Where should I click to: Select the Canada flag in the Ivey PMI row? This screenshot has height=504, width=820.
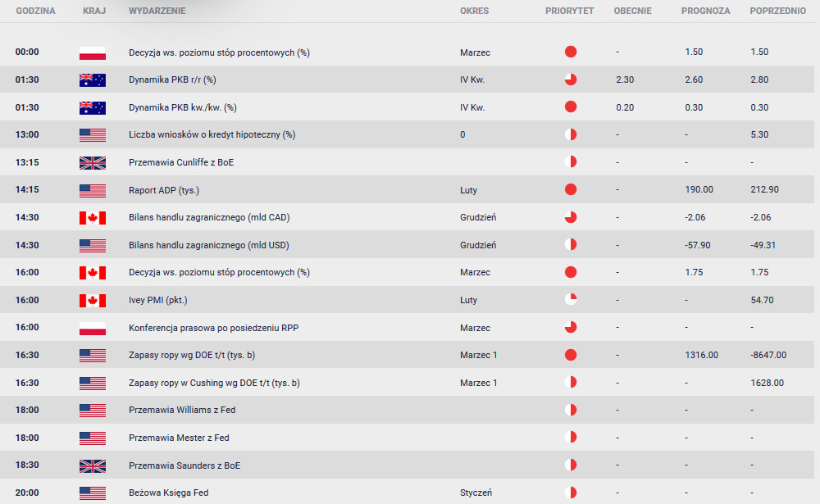pyautogui.click(x=93, y=300)
